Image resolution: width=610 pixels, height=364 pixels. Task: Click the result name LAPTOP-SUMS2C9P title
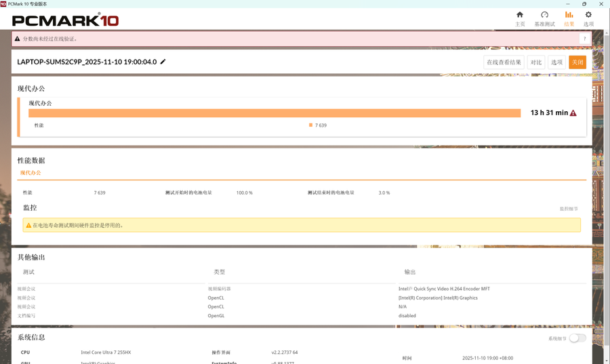pyautogui.click(x=87, y=62)
